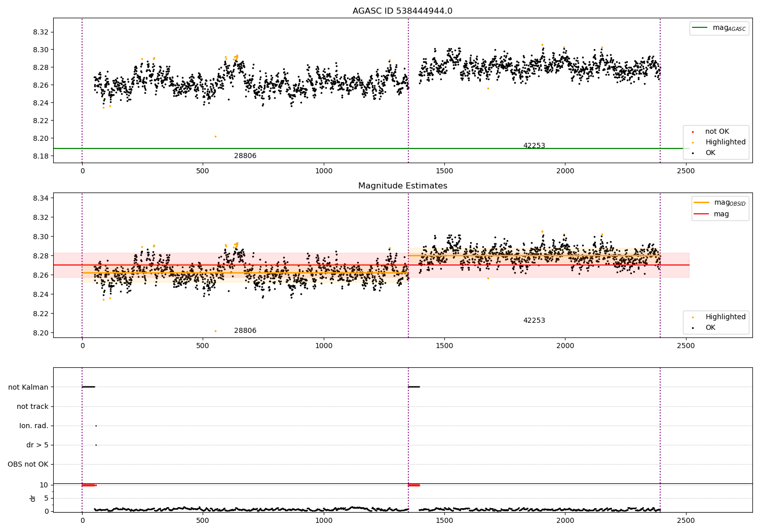Click the 28806 label in Magnitude Estimates plot
The height and width of the screenshot is (532, 760).
point(245,331)
